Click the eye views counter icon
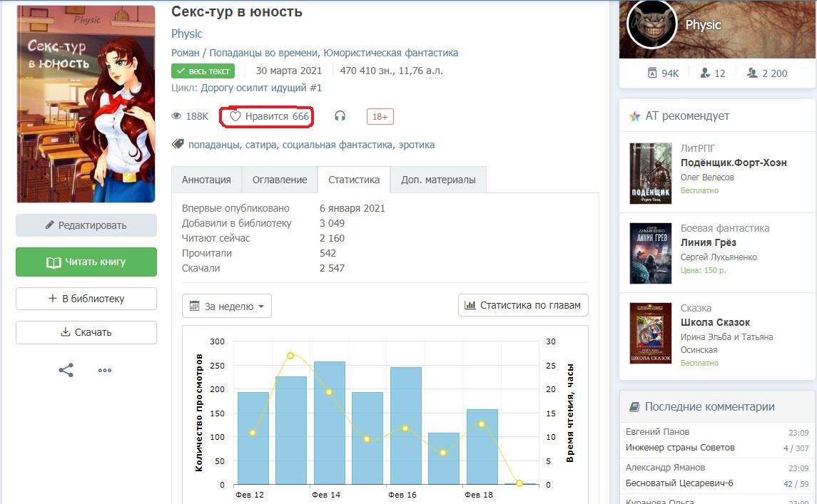The image size is (817, 504). point(177,116)
